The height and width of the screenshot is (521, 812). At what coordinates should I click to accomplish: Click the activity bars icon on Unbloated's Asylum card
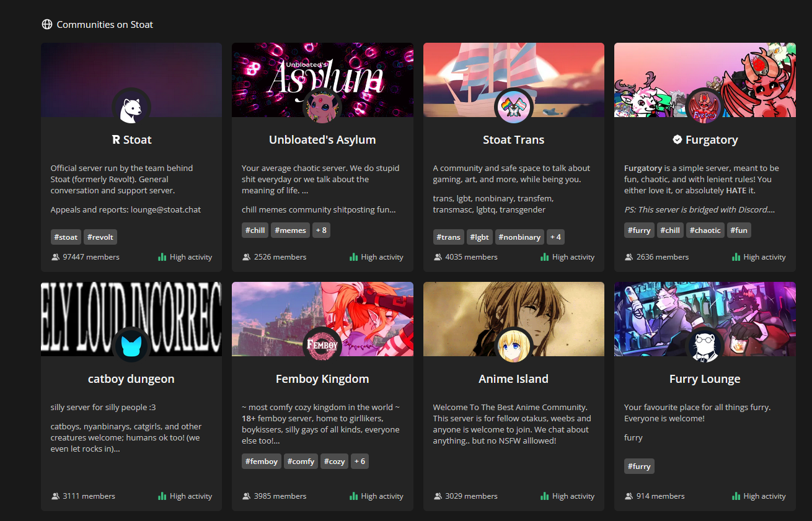pos(353,256)
